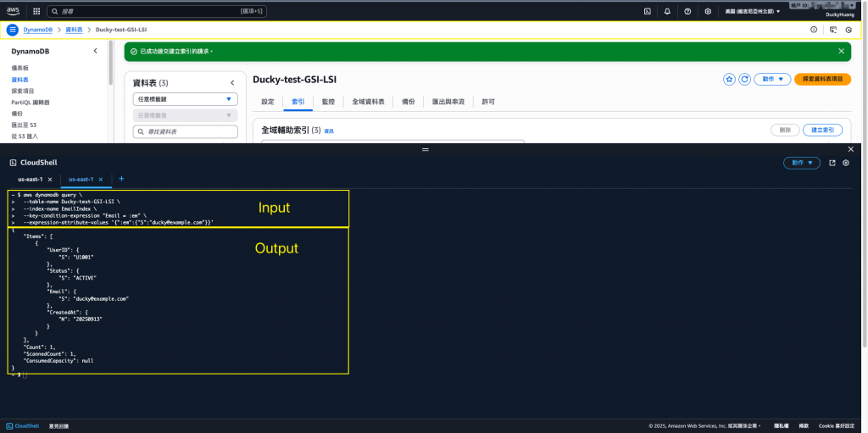Switch to the 許可 tab
Image resolution: width=868 pixels, height=433 pixels.
coord(488,102)
